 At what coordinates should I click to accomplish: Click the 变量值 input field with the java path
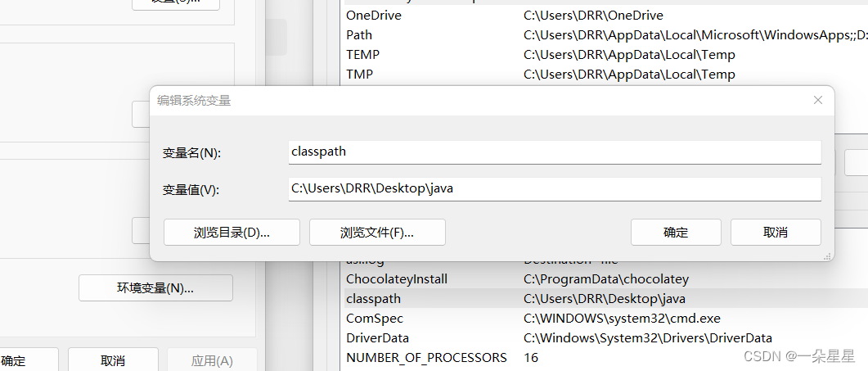pyautogui.click(x=555, y=189)
